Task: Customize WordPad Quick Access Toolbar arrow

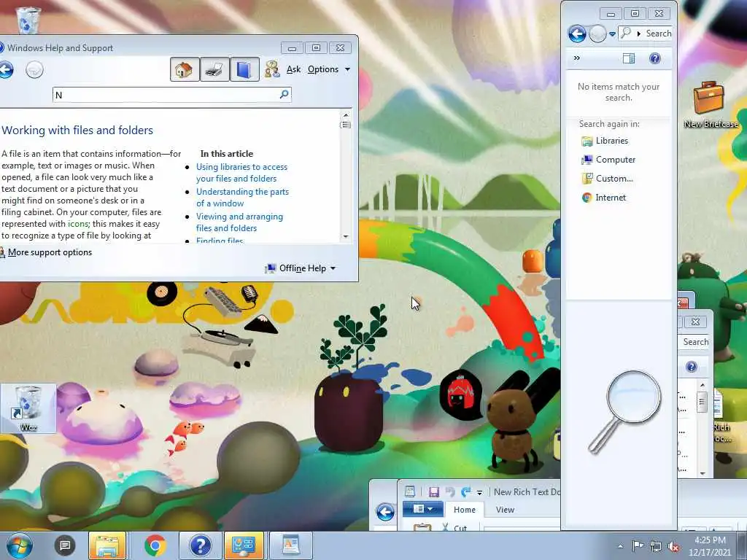Action: tap(480, 492)
